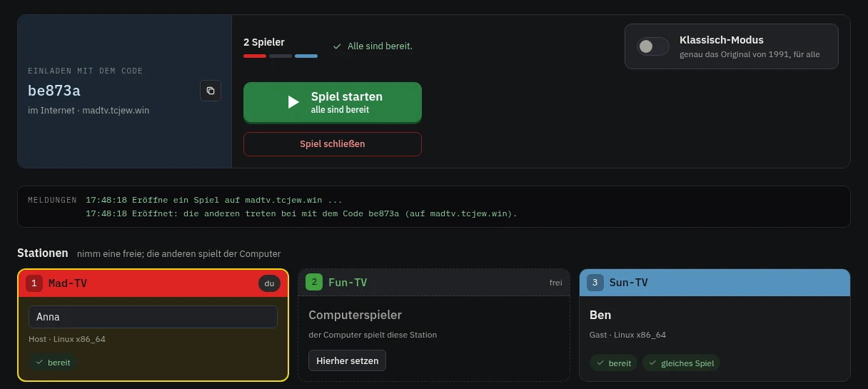
Task: Take the Fun-TV seat with Hierher setzen
Action: (x=348, y=360)
